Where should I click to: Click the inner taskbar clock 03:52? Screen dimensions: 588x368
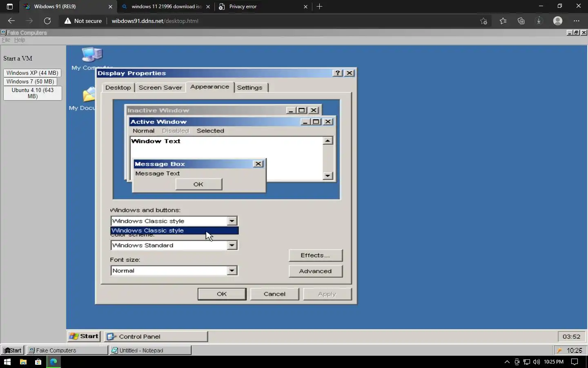(571, 337)
